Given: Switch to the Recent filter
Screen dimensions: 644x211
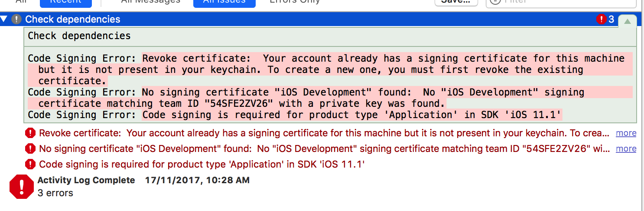Looking at the screenshot, I should coord(65,2).
